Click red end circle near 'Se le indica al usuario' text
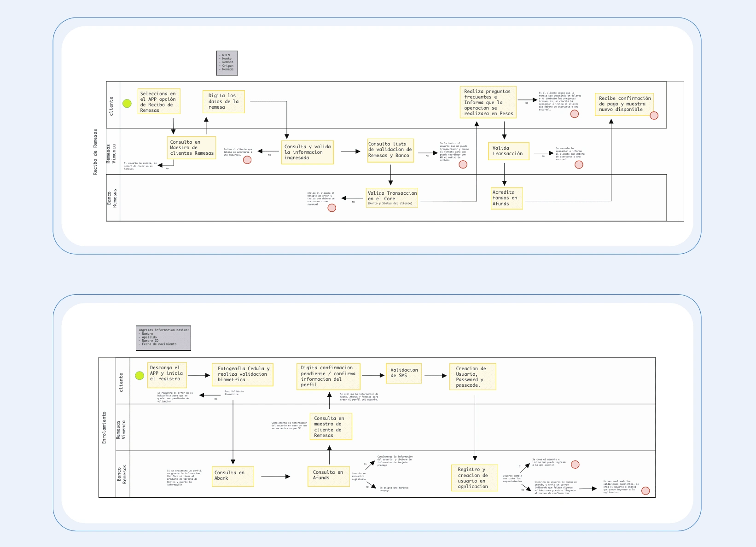Image resolution: width=756 pixels, height=547 pixels. (463, 164)
